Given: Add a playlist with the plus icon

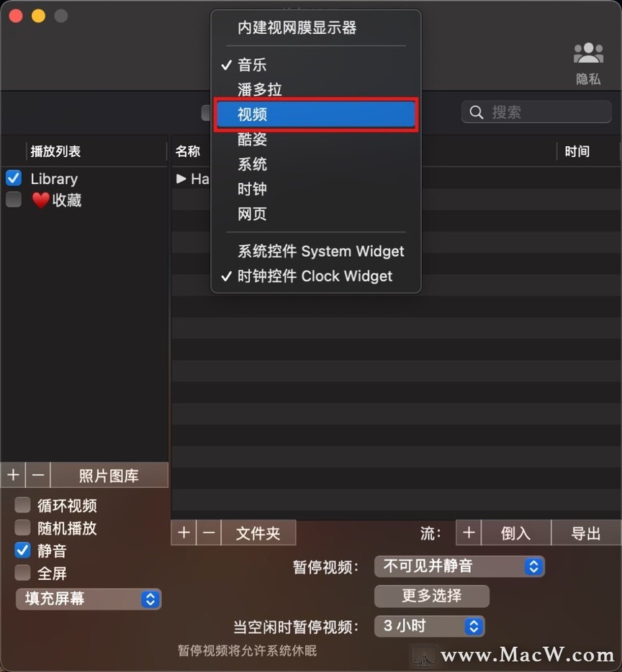Looking at the screenshot, I should click(x=13, y=474).
